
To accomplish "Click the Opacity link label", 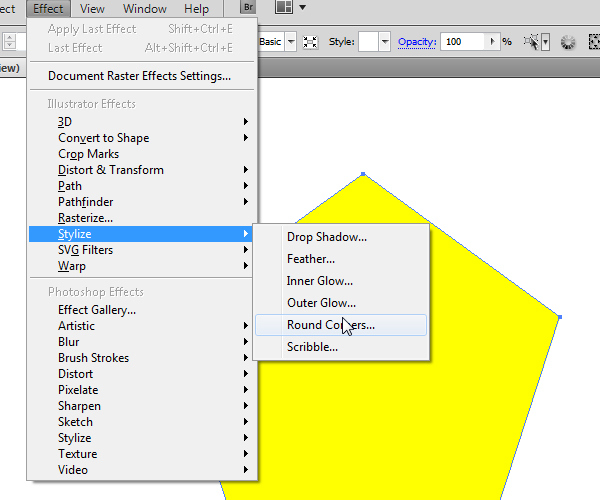I will [x=417, y=42].
